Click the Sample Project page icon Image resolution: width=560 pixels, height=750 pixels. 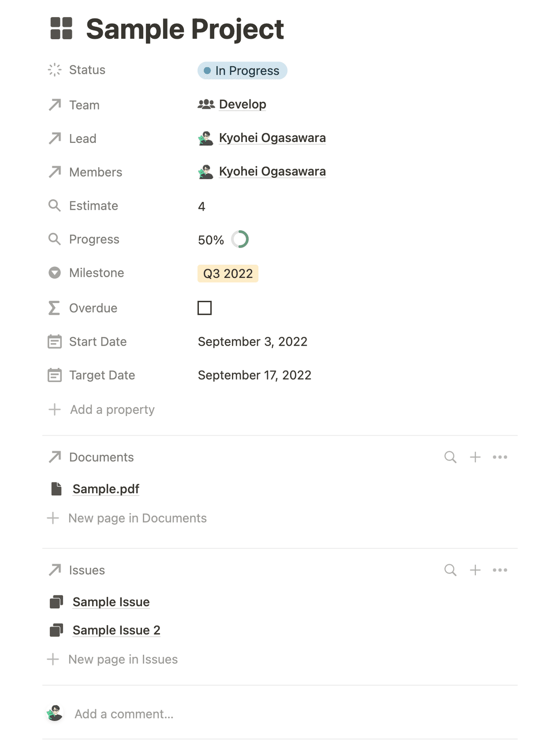[x=61, y=28]
